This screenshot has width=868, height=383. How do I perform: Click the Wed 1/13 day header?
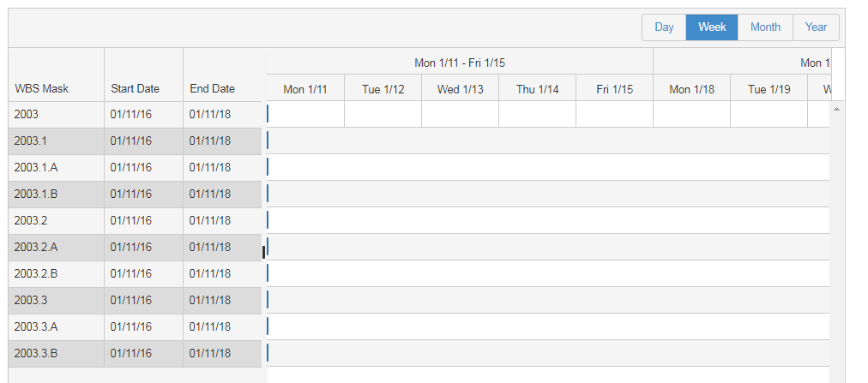461,89
